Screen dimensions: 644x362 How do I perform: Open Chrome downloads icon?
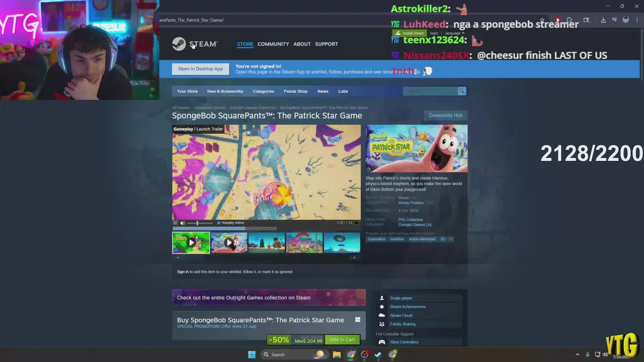(603, 20)
